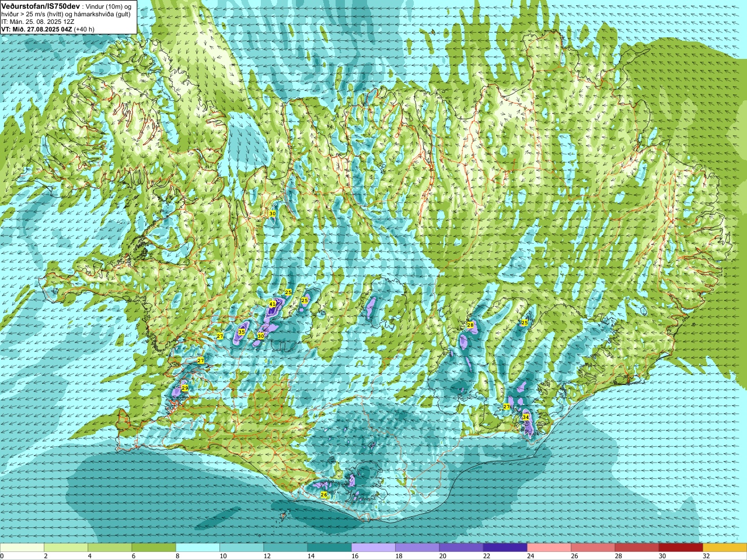Select the IT initial time line 12Z
Screen dimensions: 747x560
(x=38, y=21)
